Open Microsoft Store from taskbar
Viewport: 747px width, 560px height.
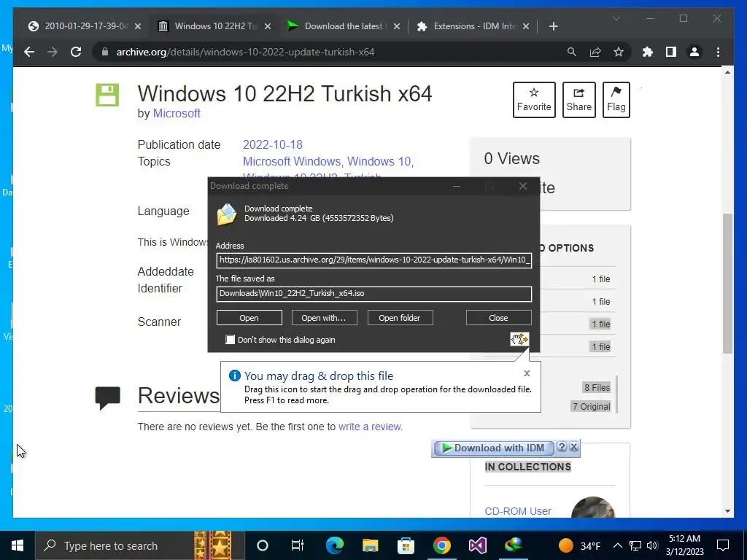pos(406,545)
